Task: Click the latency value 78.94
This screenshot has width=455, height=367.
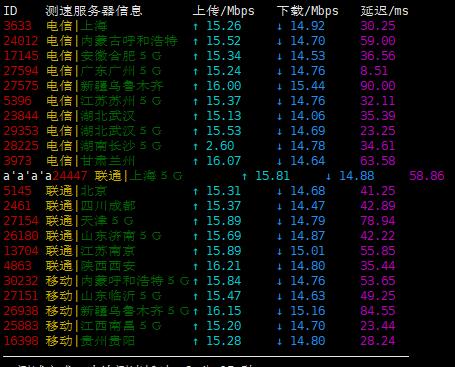Action: pyautogui.click(x=378, y=221)
